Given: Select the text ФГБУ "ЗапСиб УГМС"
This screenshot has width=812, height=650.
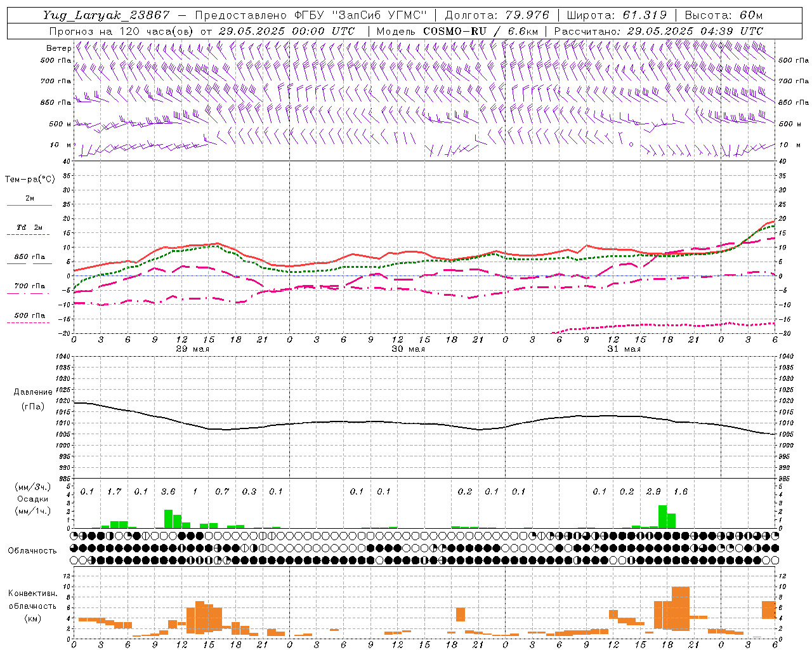Looking at the screenshot, I should (360, 15).
